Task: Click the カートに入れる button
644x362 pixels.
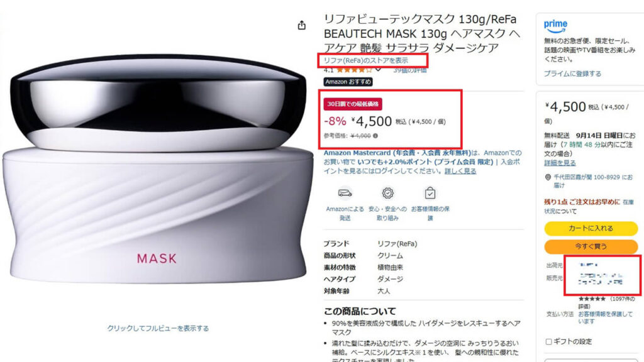Action: [x=591, y=228]
